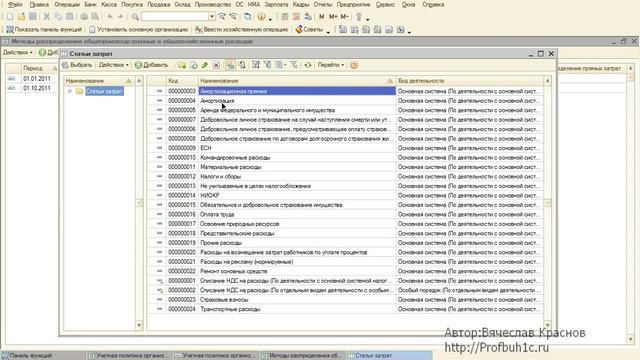Screen dimensions: 640x360
Task: Open the Производство menu
Action: 213,4
